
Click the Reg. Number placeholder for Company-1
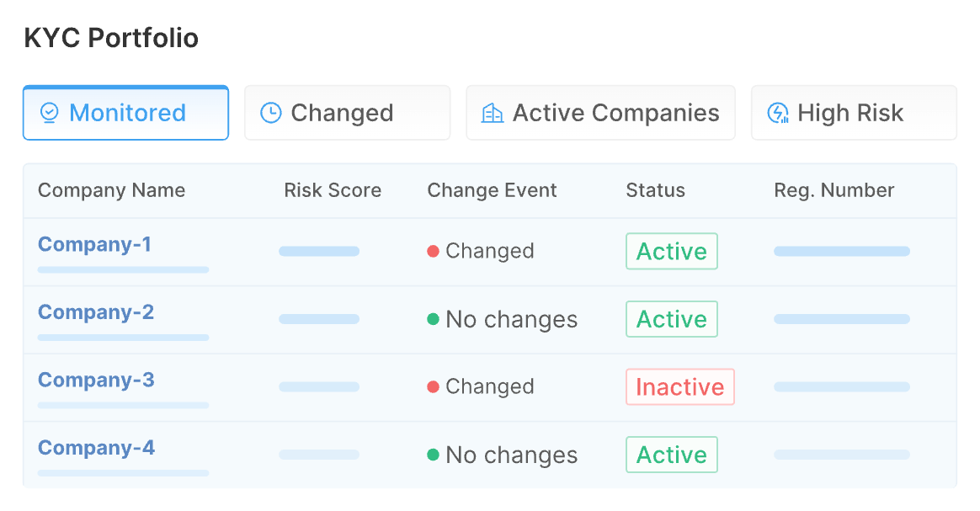point(841,251)
